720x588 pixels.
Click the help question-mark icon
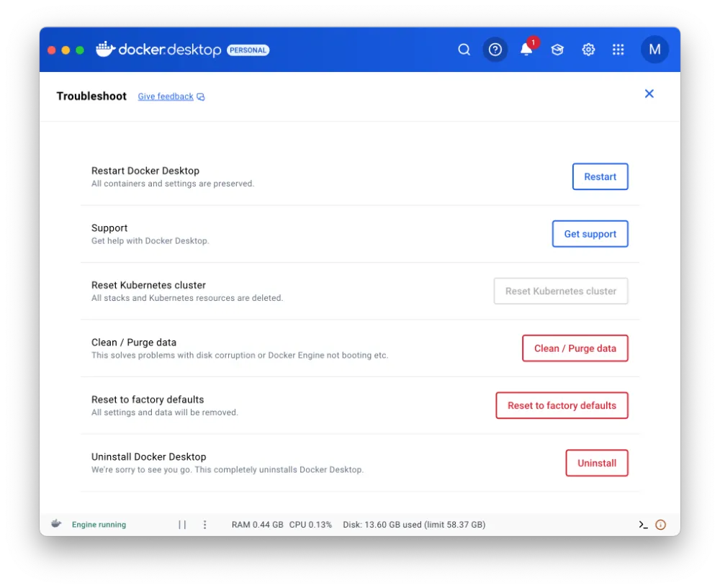coord(495,50)
